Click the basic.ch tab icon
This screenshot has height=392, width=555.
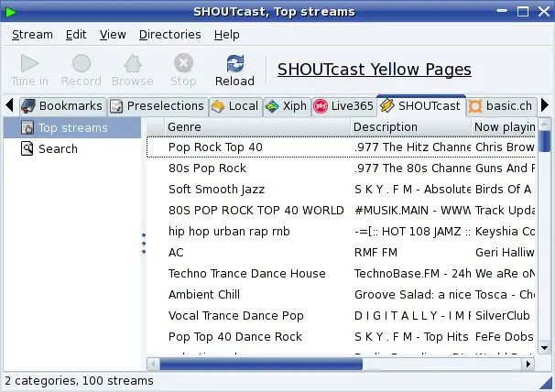click(475, 106)
